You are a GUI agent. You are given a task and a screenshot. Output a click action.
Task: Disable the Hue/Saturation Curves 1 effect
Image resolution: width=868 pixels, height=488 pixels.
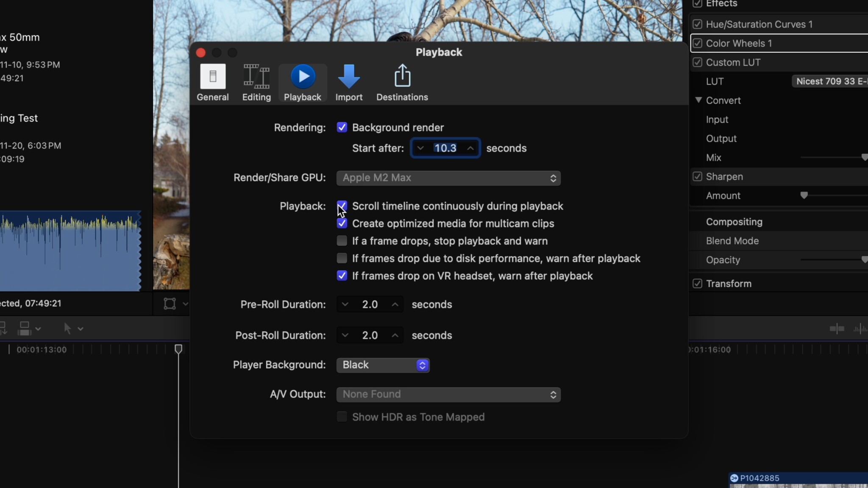[697, 24]
